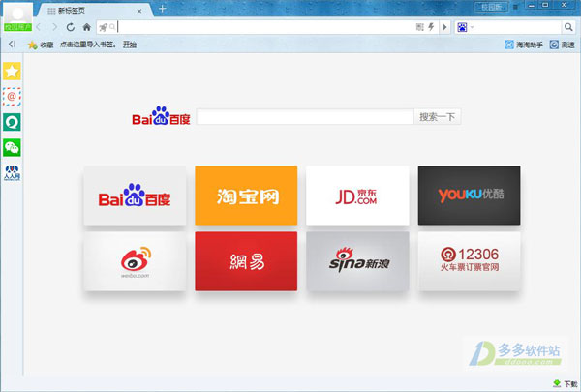Open the Sina 新浪 tile
This screenshot has height=392, width=581.
[357, 261]
